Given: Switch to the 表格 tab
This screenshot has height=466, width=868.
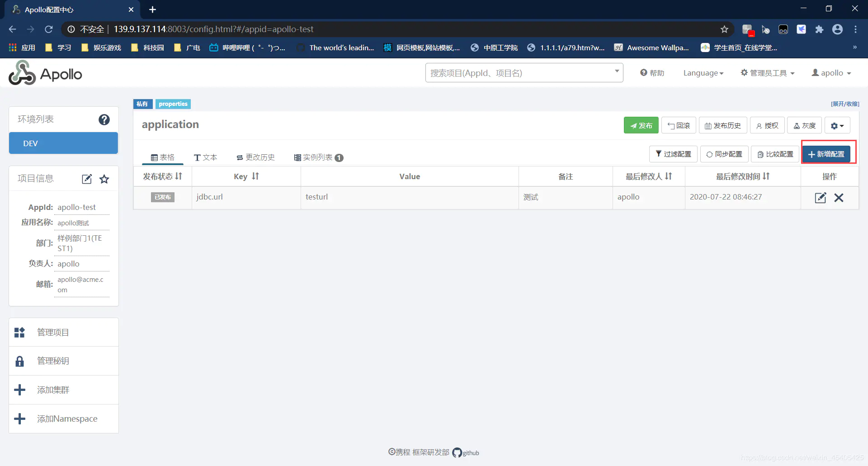Looking at the screenshot, I should [x=163, y=157].
